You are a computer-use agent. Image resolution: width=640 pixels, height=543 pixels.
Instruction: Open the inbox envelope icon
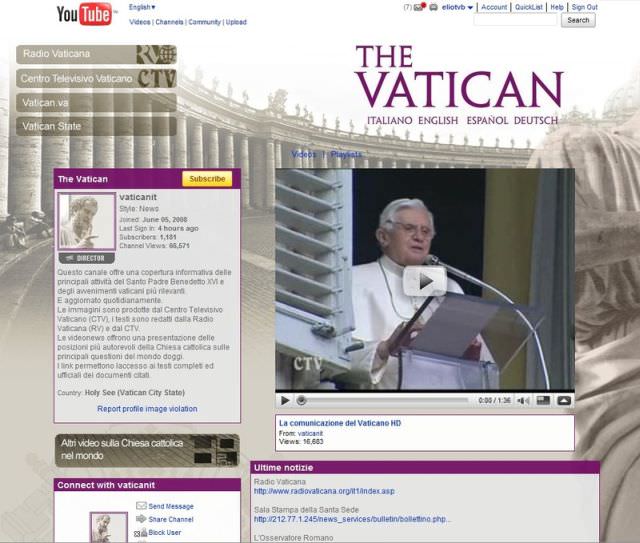[x=419, y=7]
